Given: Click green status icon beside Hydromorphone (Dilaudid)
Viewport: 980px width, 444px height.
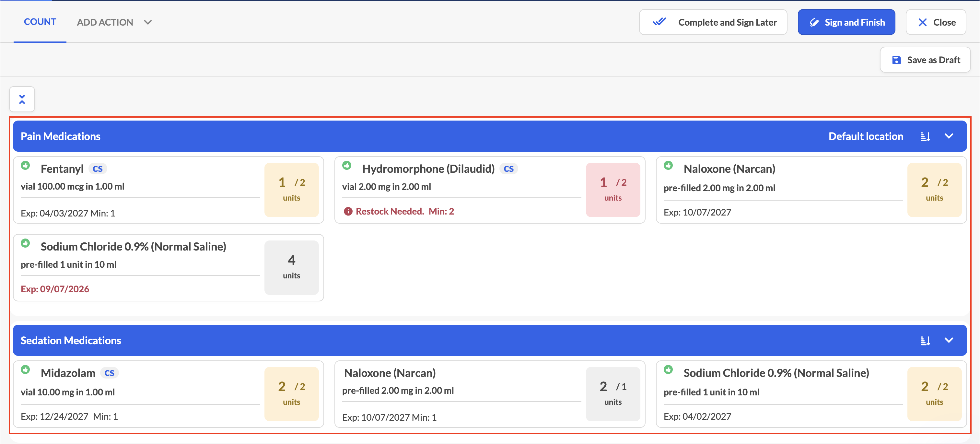Looking at the screenshot, I should click(x=346, y=166).
